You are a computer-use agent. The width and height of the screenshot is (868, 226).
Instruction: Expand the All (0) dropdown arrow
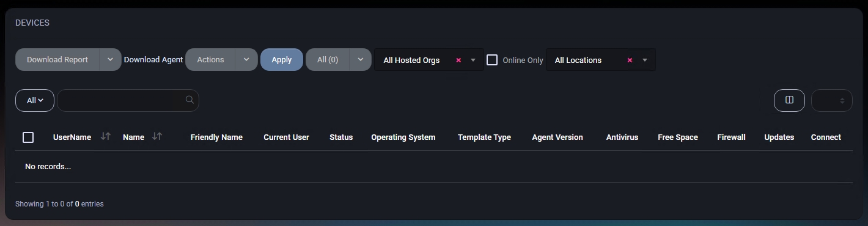pyautogui.click(x=361, y=60)
